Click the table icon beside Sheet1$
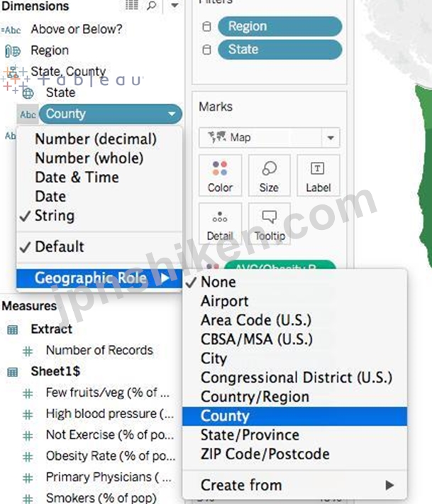432x504 pixels. click(13, 372)
